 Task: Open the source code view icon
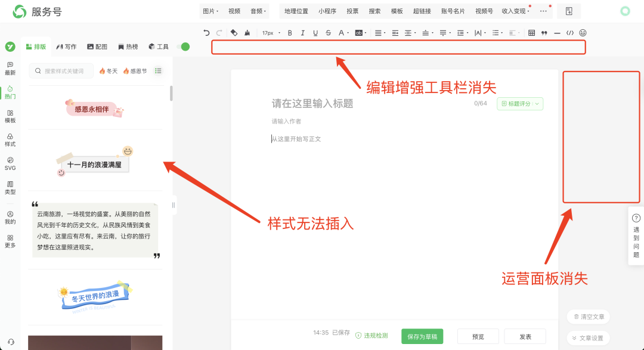click(569, 33)
